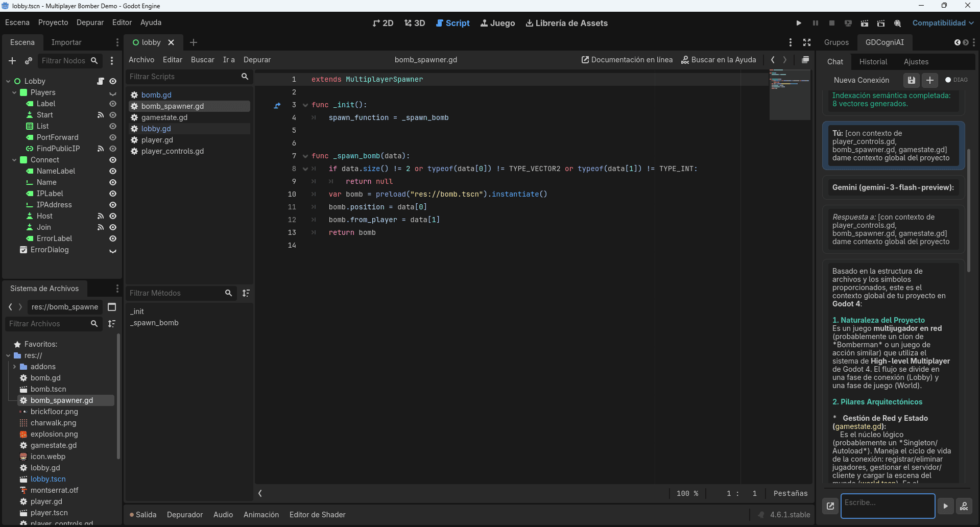Run a specific scene clapperboard-folder icon
The image size is (980, 527).
881,23
